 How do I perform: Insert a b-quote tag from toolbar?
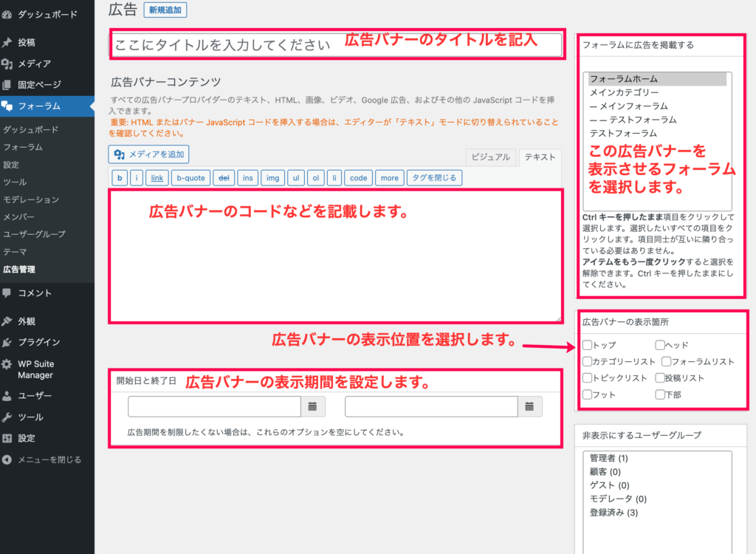click(190, 178)
